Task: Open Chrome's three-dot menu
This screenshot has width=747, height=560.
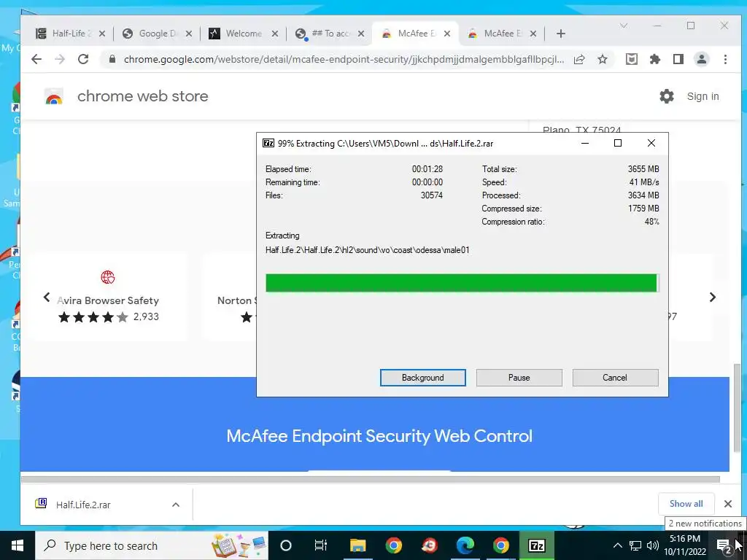Action: click(x=725, y=59)
